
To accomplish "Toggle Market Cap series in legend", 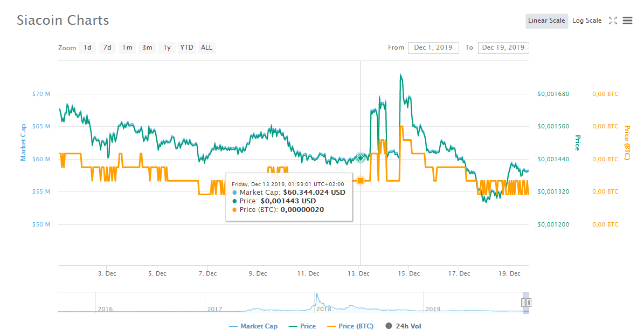I will pos(253,326).
